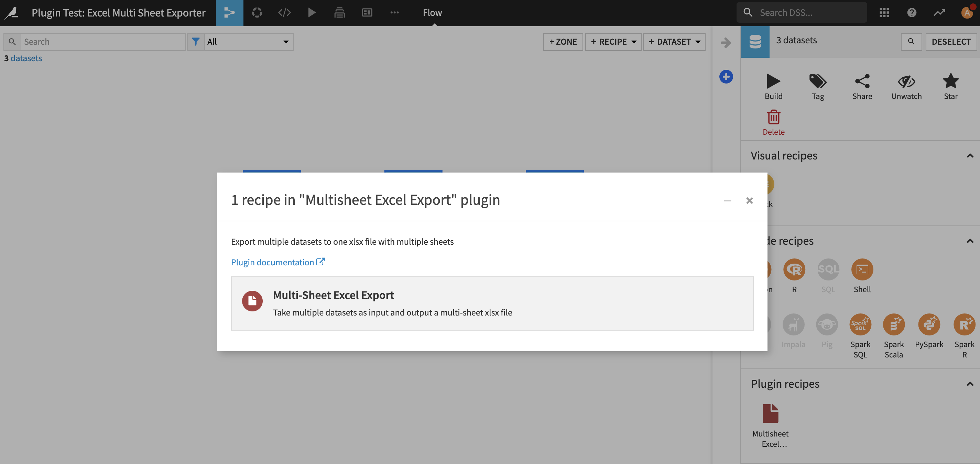
Task: Collapse the right panel with arrow icon
Action: (x=726, y=42)
